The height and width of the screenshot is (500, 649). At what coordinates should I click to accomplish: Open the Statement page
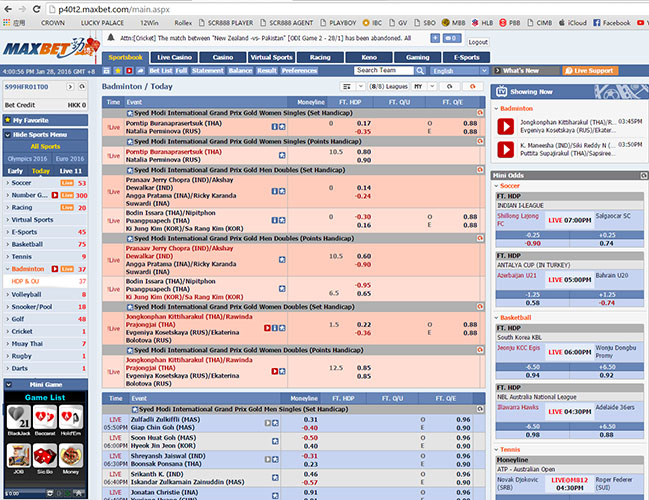[x=208, y=71]
